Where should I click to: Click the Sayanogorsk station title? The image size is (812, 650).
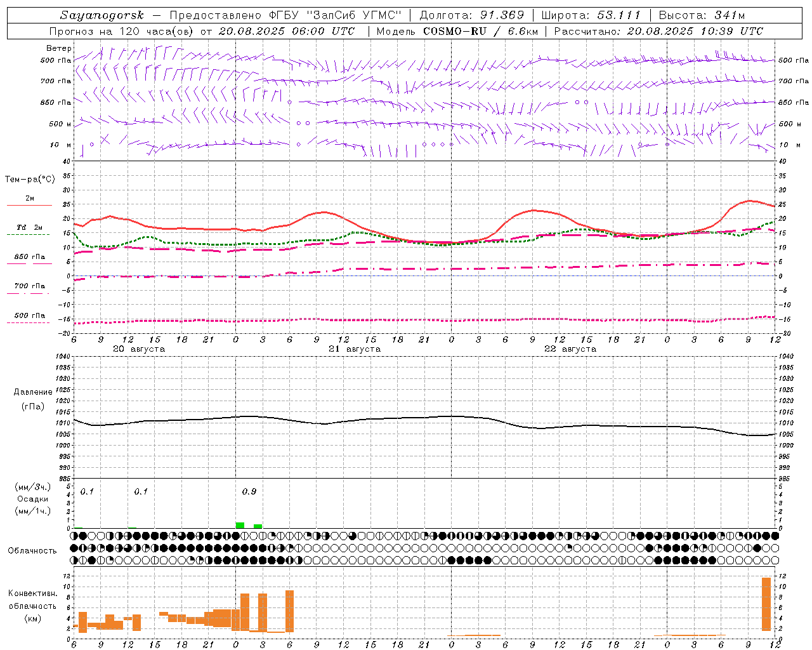pos(102,15)
